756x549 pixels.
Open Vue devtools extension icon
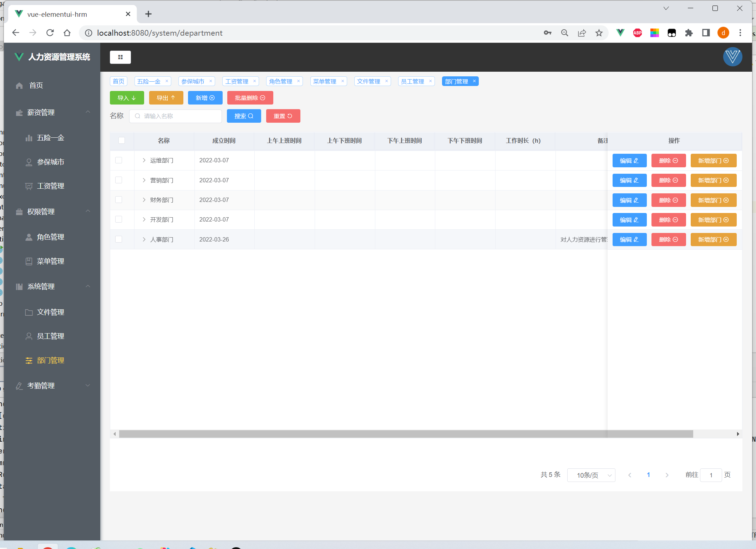pos(620,33)
